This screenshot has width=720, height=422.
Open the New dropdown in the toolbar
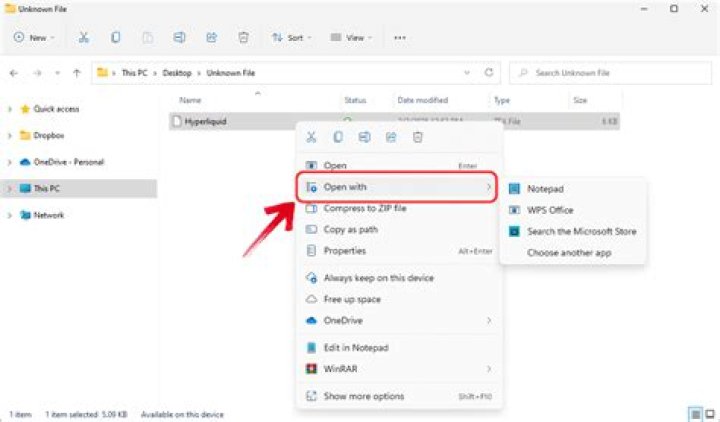tap(34, 37)
